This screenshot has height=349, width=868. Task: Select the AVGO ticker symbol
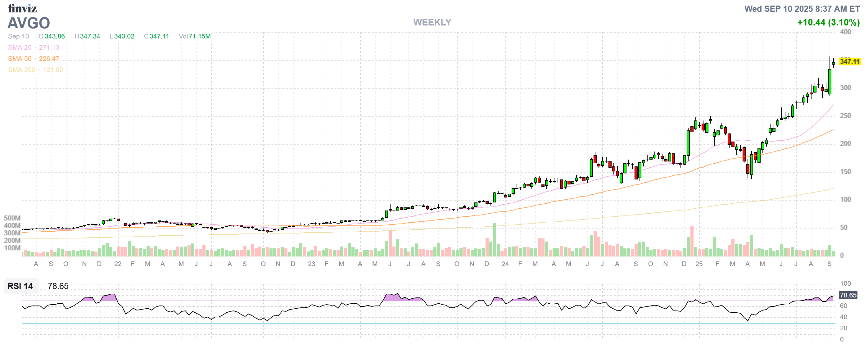pos(29,23)
